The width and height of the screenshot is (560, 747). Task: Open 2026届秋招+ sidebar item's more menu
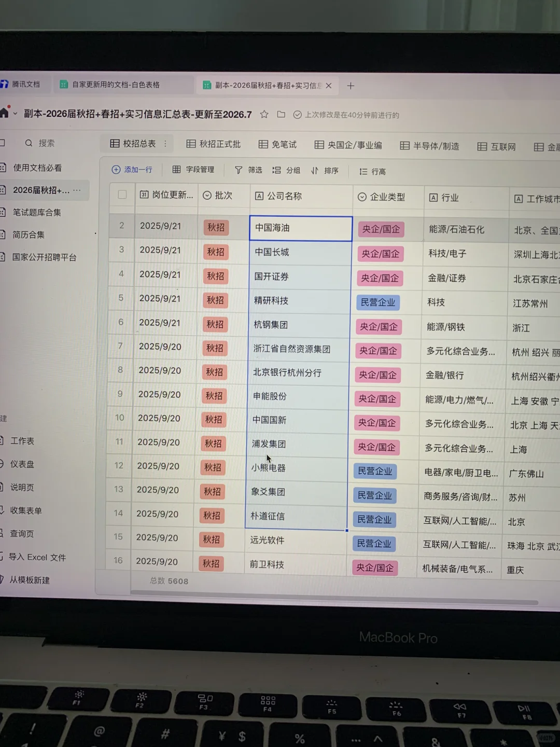click(x=77, y=190)
